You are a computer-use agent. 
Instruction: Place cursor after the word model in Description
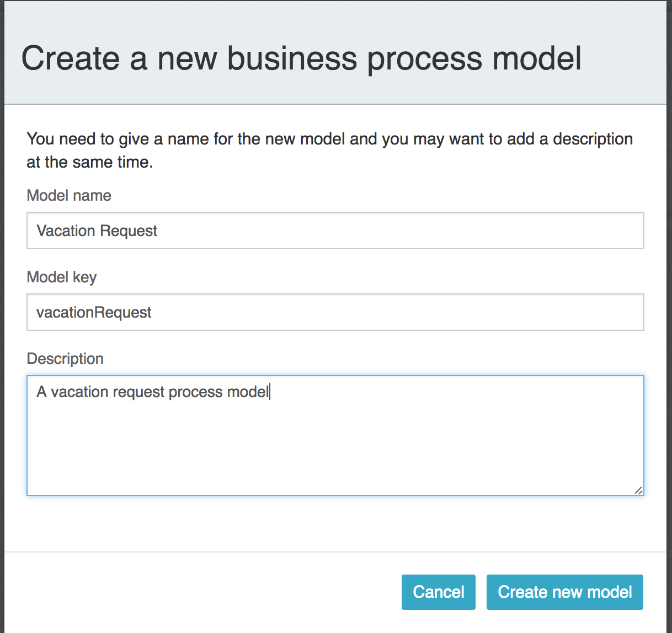(269, 391)
